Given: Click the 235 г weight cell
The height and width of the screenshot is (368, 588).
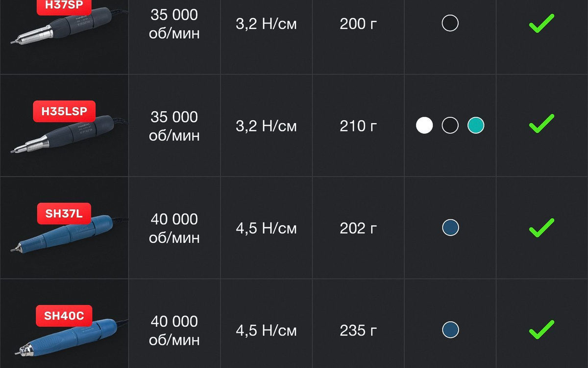Looking at the screenshot, I should [x=358, y=330].
